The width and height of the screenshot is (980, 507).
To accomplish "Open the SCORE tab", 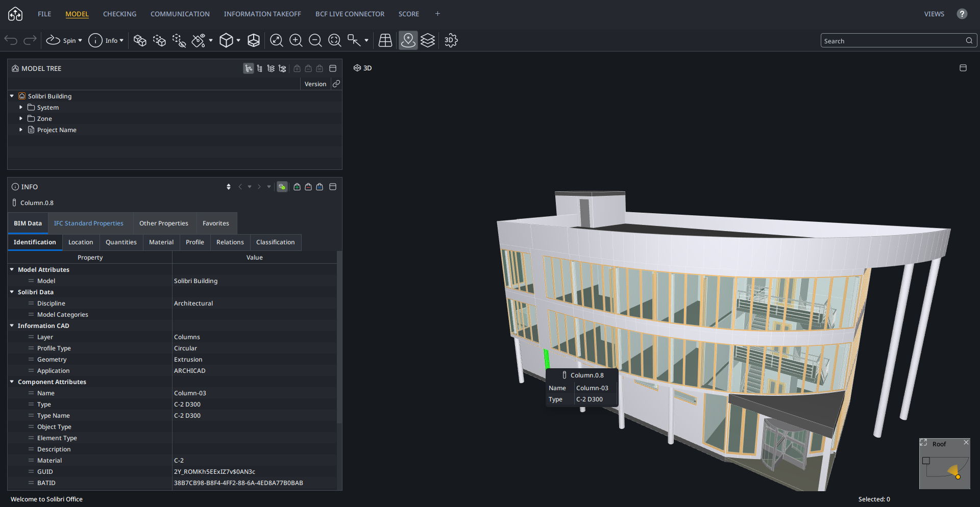I will pyautogui.click(x=409, y=14).
